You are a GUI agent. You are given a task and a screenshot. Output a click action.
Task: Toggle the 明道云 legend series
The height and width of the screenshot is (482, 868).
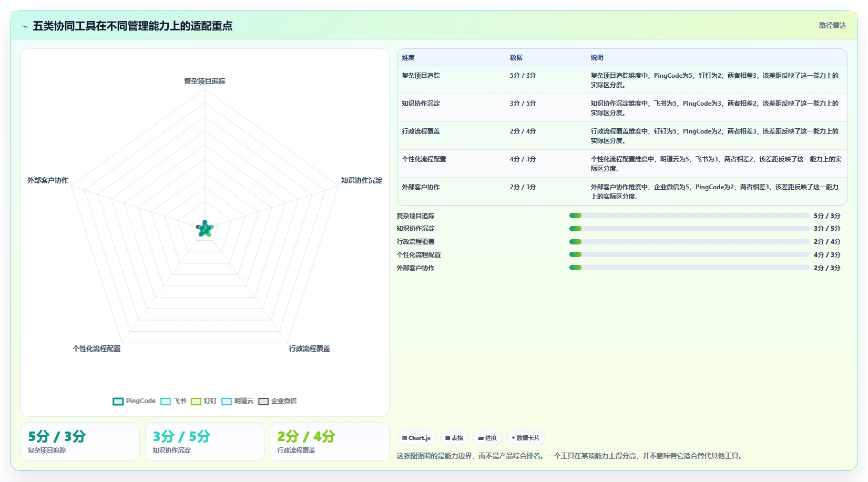(x=238, y=401)
